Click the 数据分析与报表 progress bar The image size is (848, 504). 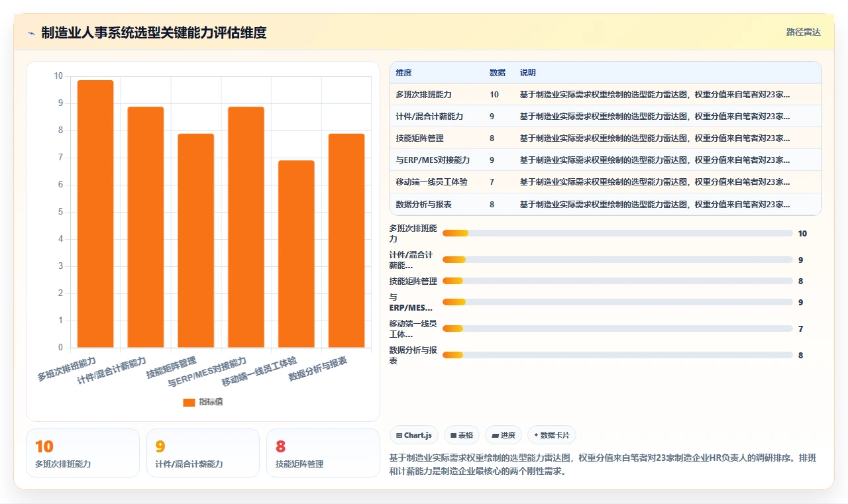(617, 355)
